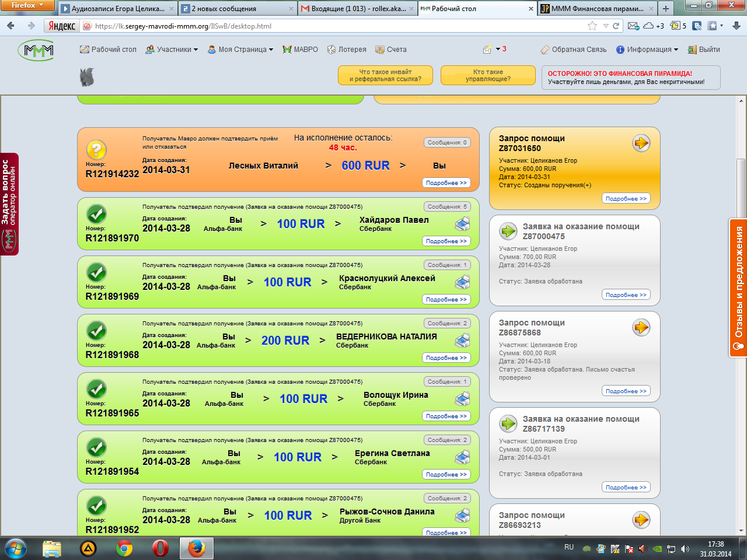
Task: Expand the Моя Страница dropdown
Action: pyautogui.click(x=240, y=50)
